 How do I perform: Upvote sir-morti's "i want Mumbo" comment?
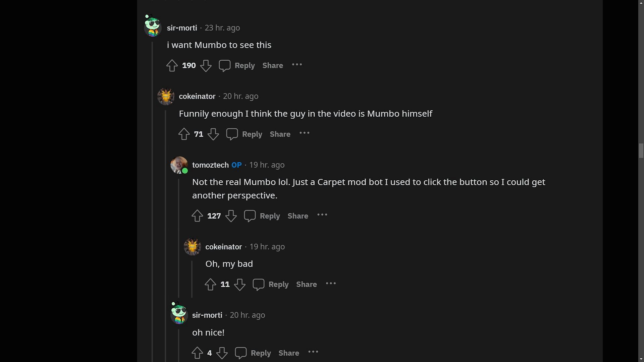172,65
